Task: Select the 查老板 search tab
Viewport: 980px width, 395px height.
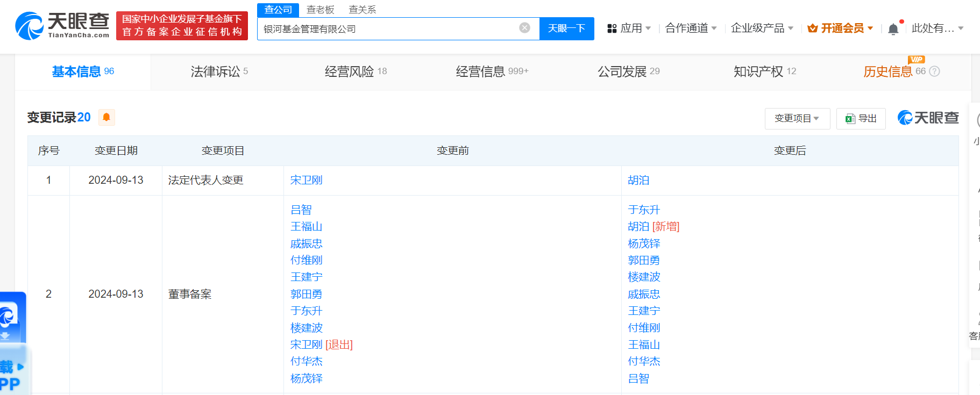Action: [320, 10]
